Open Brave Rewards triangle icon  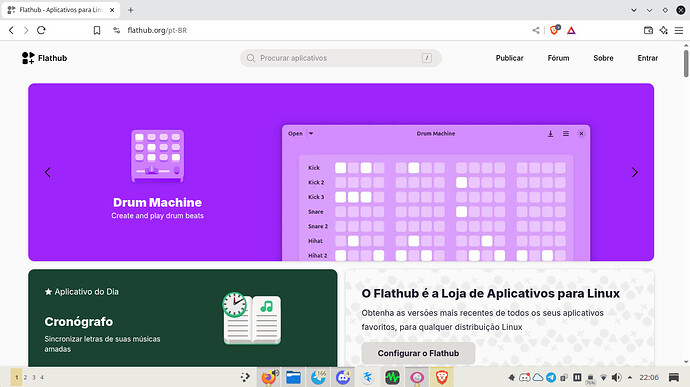point(571,30)
